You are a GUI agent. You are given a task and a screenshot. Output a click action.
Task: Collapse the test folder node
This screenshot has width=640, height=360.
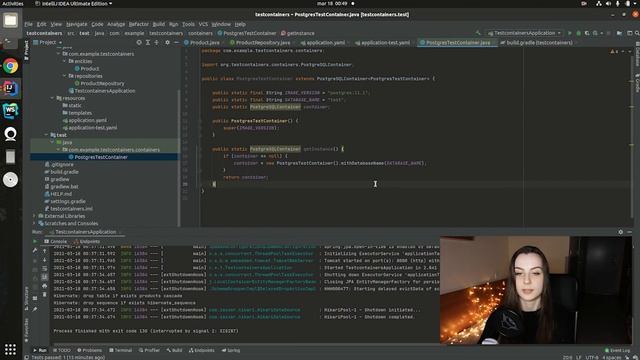click(46, 135)
